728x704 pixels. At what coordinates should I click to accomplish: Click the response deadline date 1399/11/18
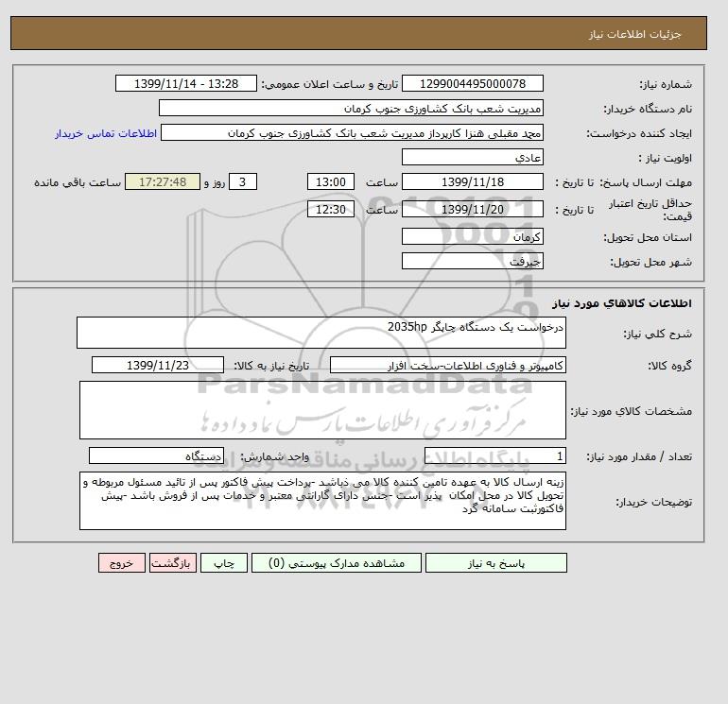472,182
